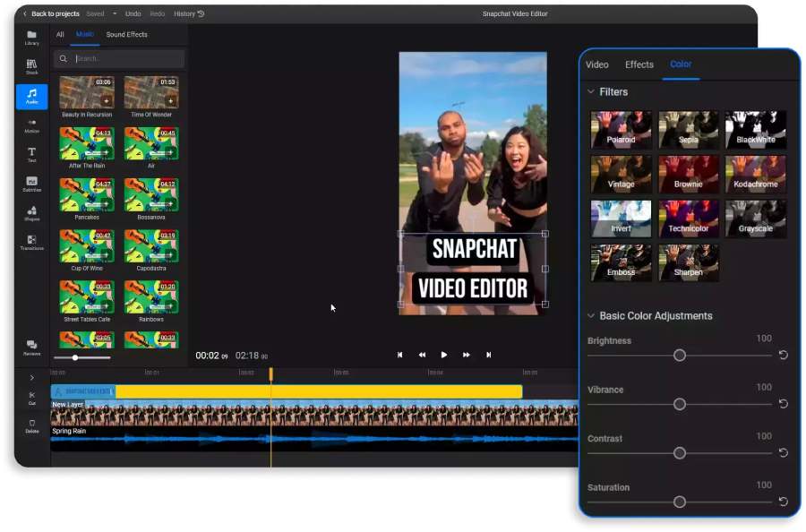Reset the Vibrance value
The image size is (806, 532).
point(783,404)
